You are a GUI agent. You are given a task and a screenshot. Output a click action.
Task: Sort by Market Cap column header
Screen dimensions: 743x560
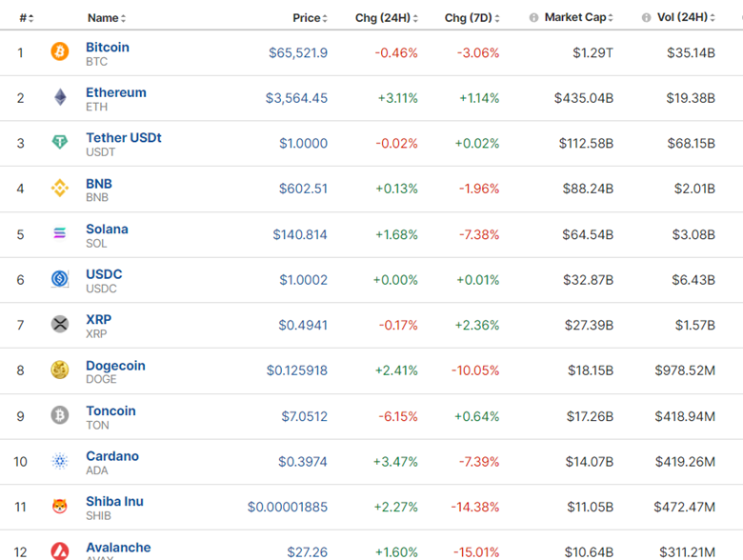578,17
